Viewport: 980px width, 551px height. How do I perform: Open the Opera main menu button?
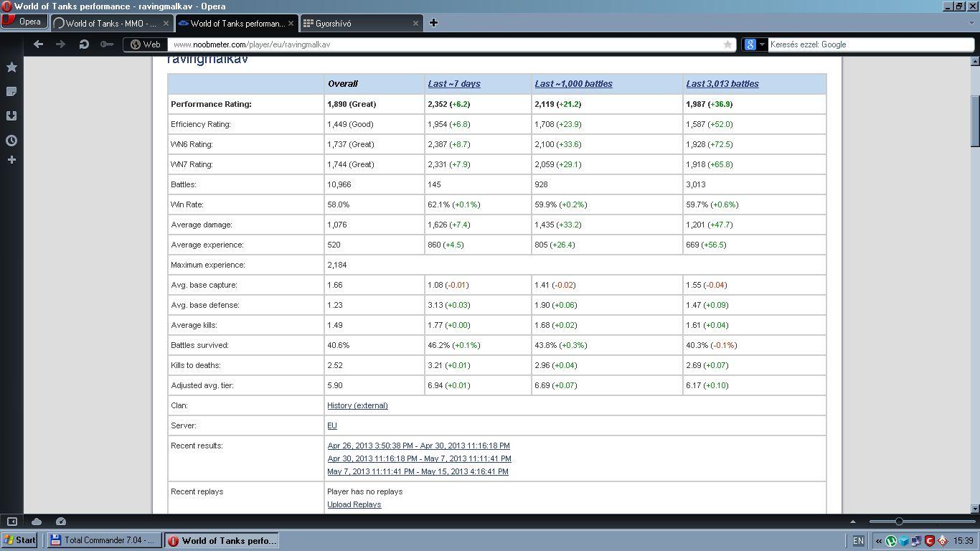24,22
